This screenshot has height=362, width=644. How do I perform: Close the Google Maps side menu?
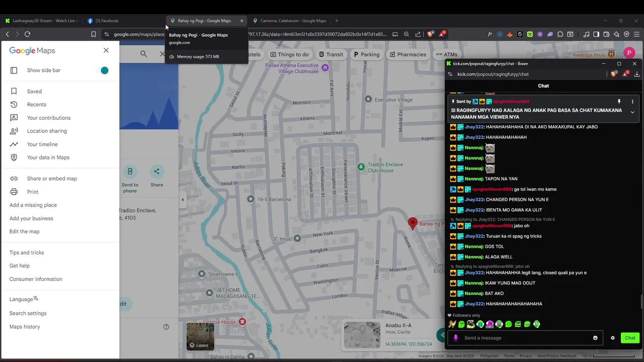click(106, 50)
